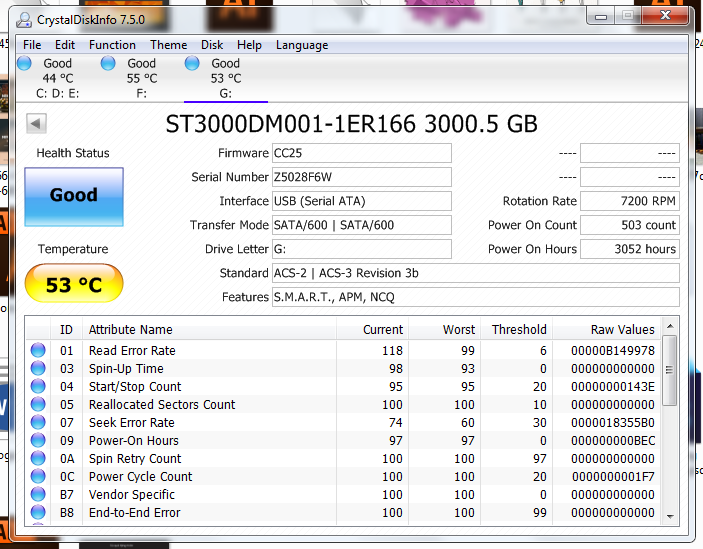The height and width of the screenshot is (549, 703).
Task: Select the 44 °C disk C: D: E: status orb
Action: [25, 64]
